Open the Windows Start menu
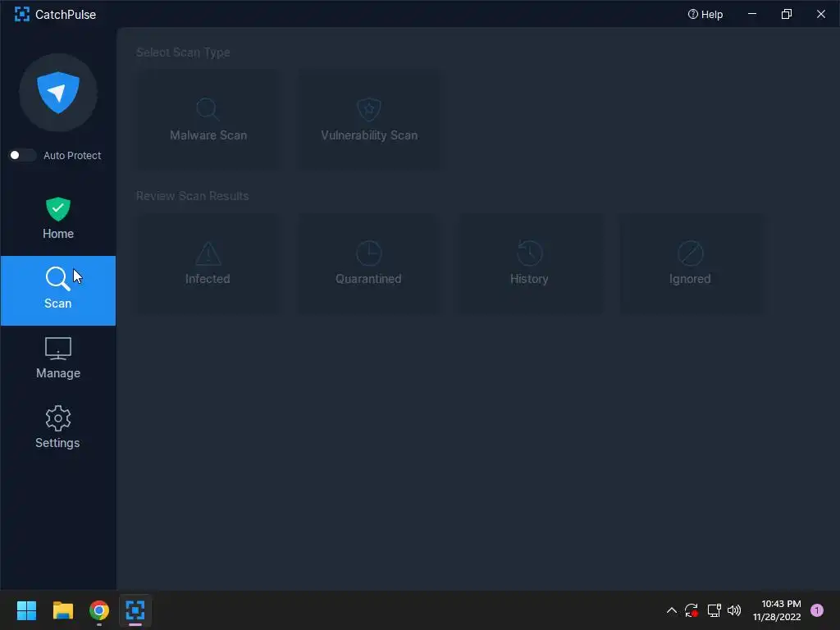The height and width of the screenshot is (630, 840). point(26,610)
